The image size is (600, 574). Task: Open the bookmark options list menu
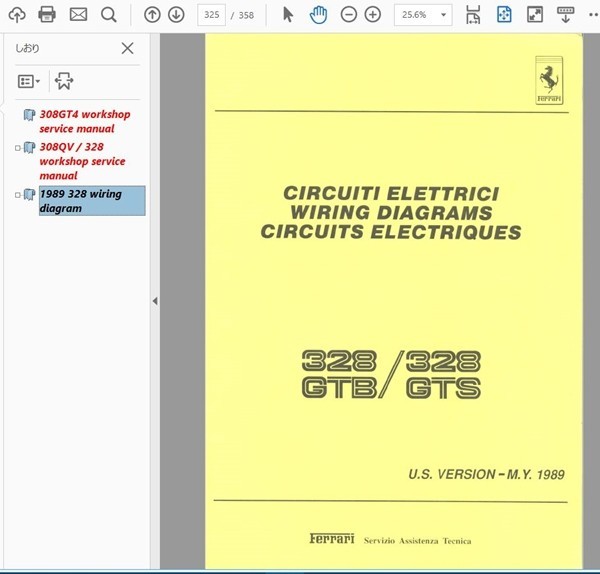(29, 81)
